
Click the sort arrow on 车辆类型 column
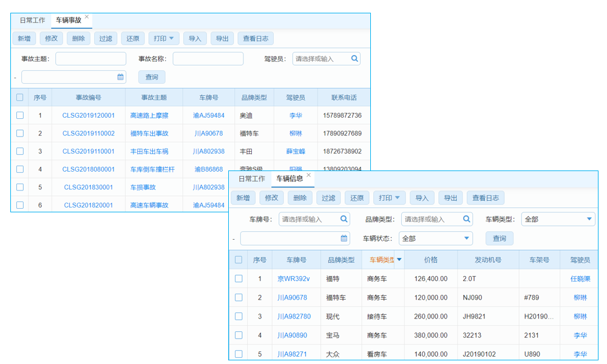[x=400, y=259]
